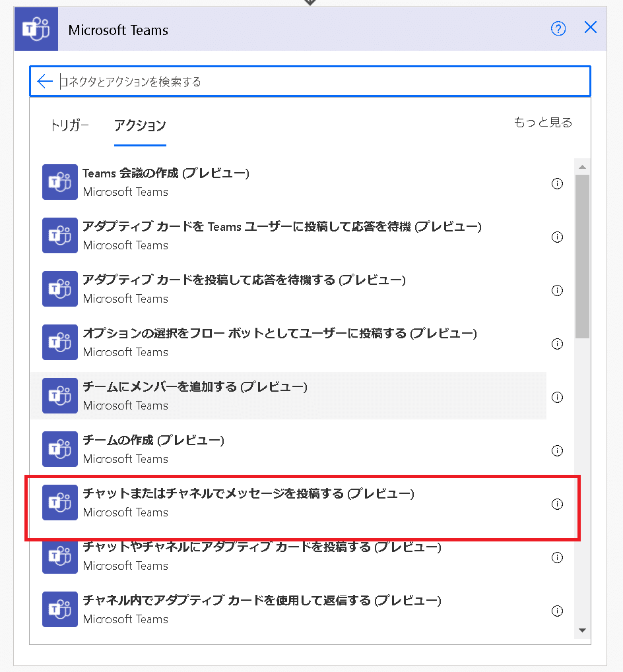The height and width of the screenshot is (672, 623).
Task: Click the もっと見る link
Action: tap(543, 123)
